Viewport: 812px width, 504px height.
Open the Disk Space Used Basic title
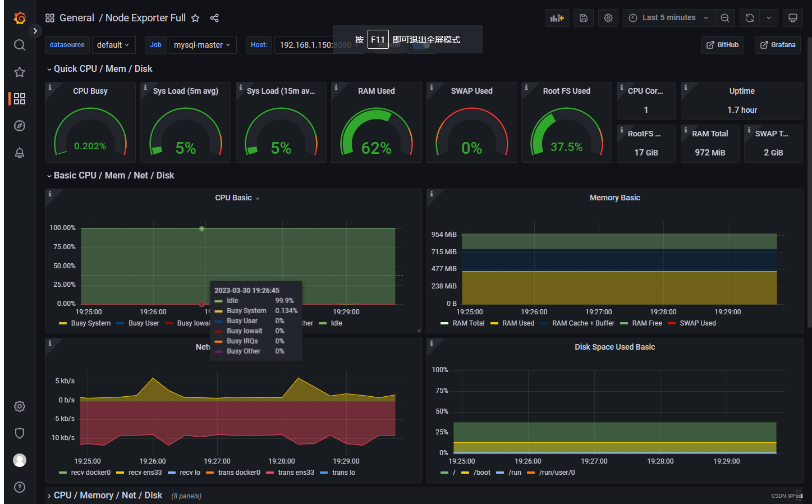pyautogui.click(x=615, y=347)
